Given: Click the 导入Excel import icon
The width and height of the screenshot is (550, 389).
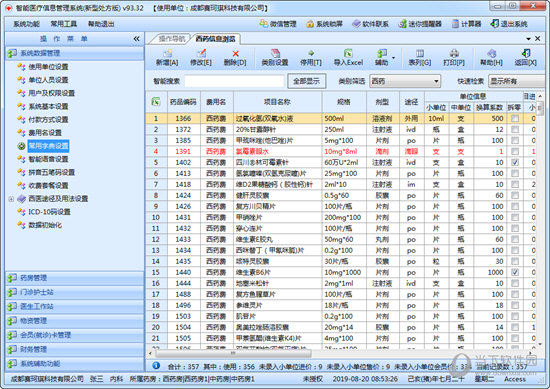Looking at the screenshot, I should point(348,53).
